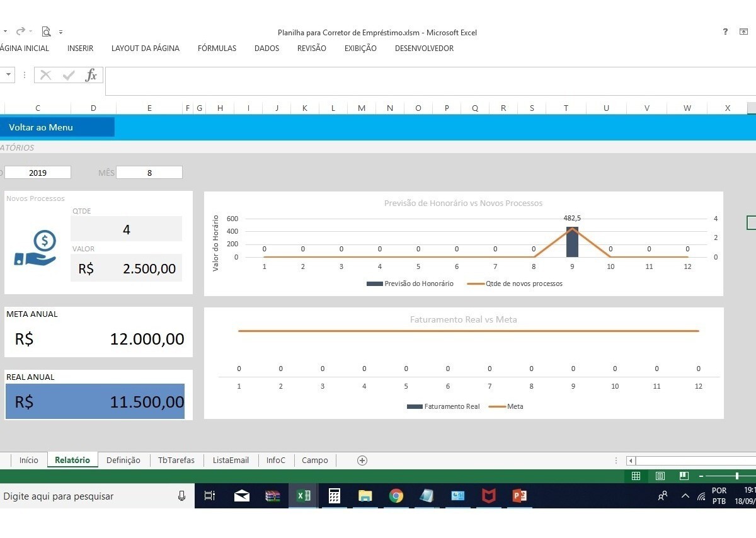756x538 pixels.
Task: Show hidden system tray icons chevron
Action: 685,496
